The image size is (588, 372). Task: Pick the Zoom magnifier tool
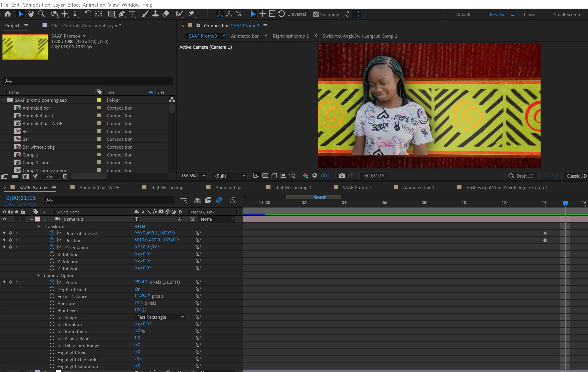point(41,14)
